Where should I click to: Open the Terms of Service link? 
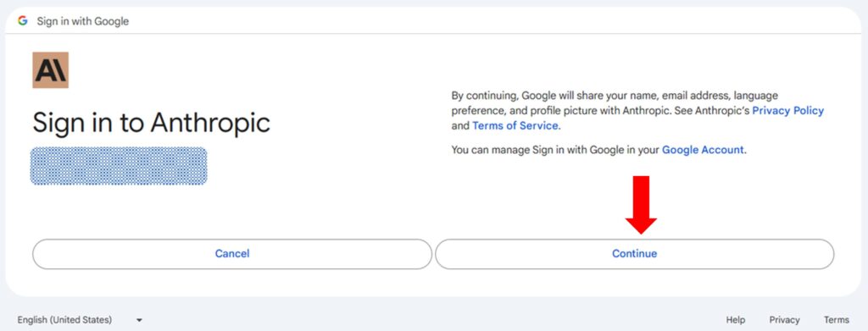click(515, 126)
